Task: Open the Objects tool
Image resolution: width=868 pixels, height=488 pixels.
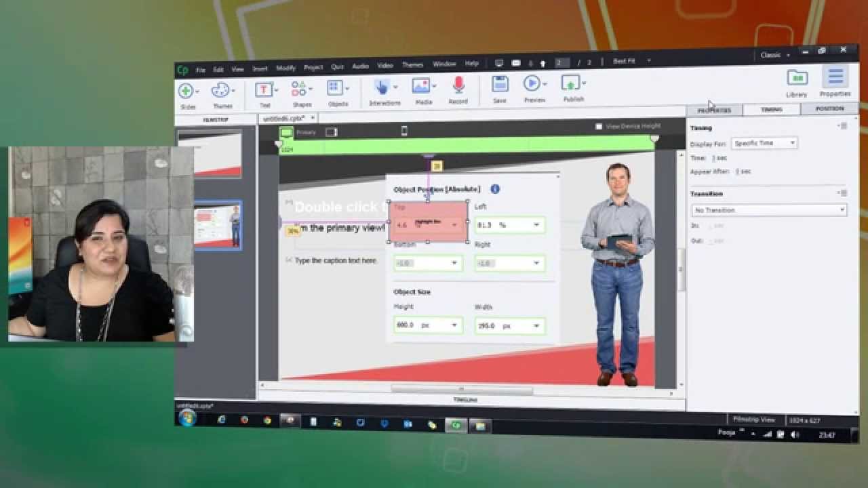Action: click(335, 88)
